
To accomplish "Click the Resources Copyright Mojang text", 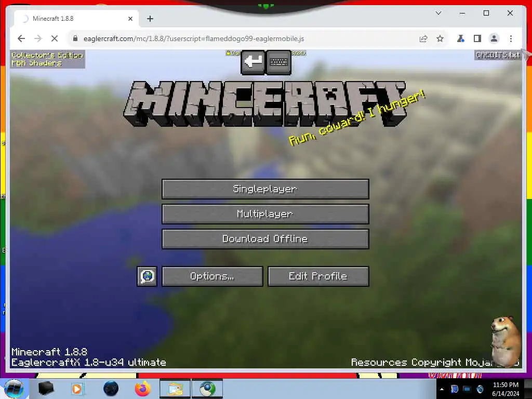I will (x=435, y=362).
